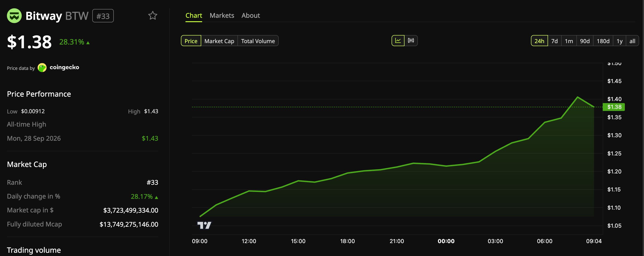Screen dimensions: 644x256
Task: Select the Price chart metric
Action: click(191, 41)
